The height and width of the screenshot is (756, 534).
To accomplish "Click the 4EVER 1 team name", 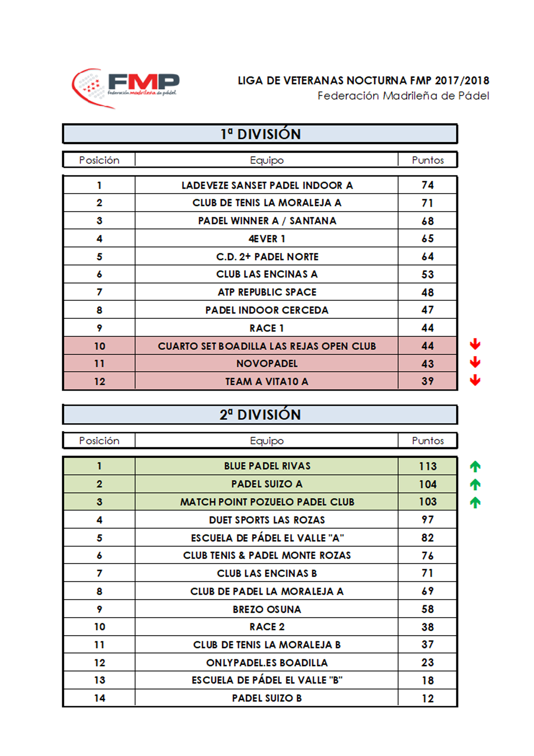I will click(267, 239).
